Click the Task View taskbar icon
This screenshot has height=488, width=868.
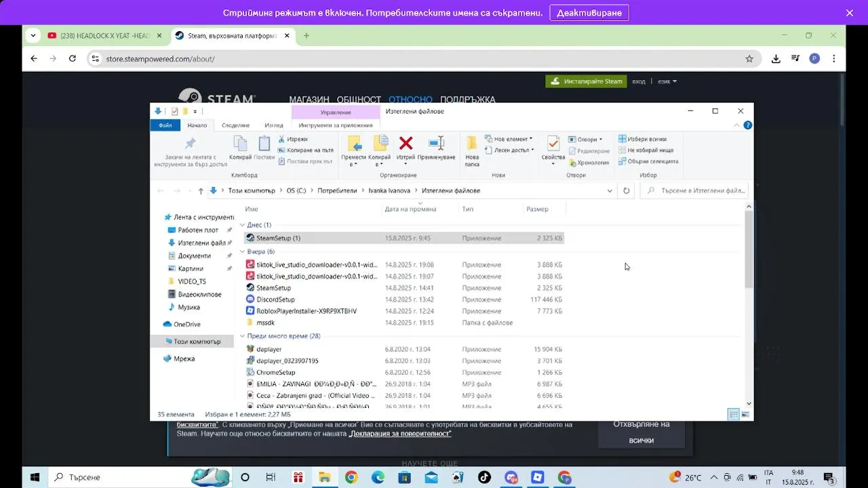click(271, 477)
